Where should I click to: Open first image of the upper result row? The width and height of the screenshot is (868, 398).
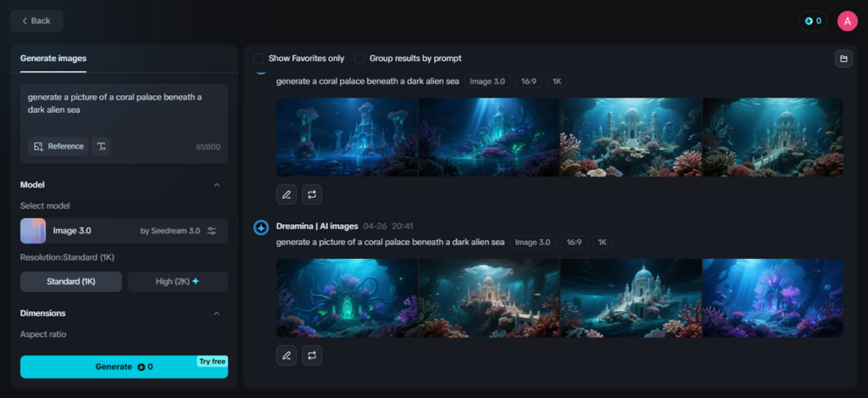347,137
